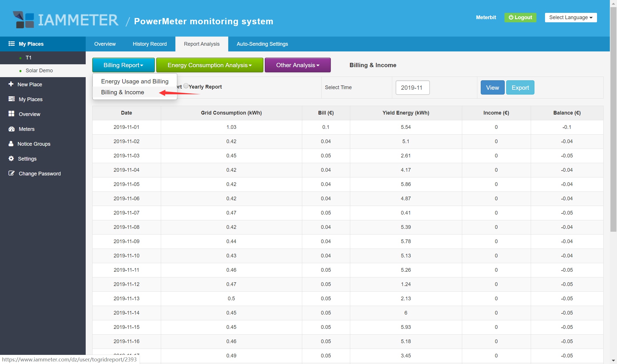Expand the Energy Consumption Analysis dropdown
617x364 pixels.
pyautogui.click(x=210, y=65)
